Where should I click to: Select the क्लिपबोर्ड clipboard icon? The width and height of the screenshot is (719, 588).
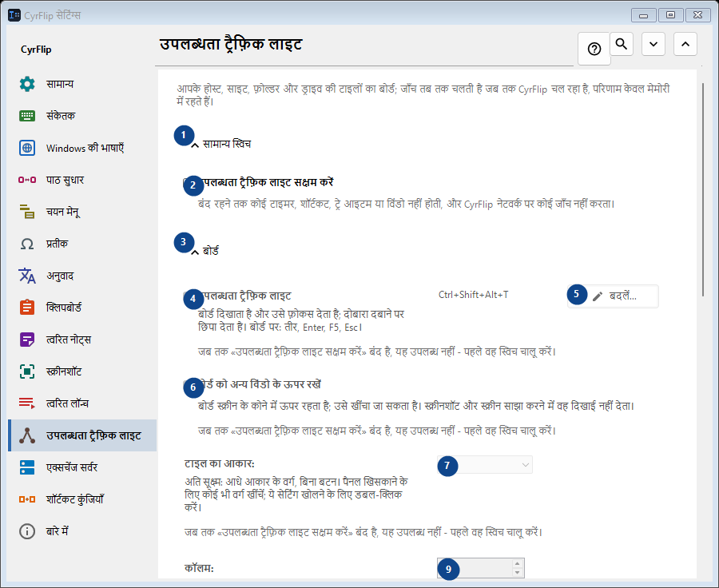[x=27, y=308]
